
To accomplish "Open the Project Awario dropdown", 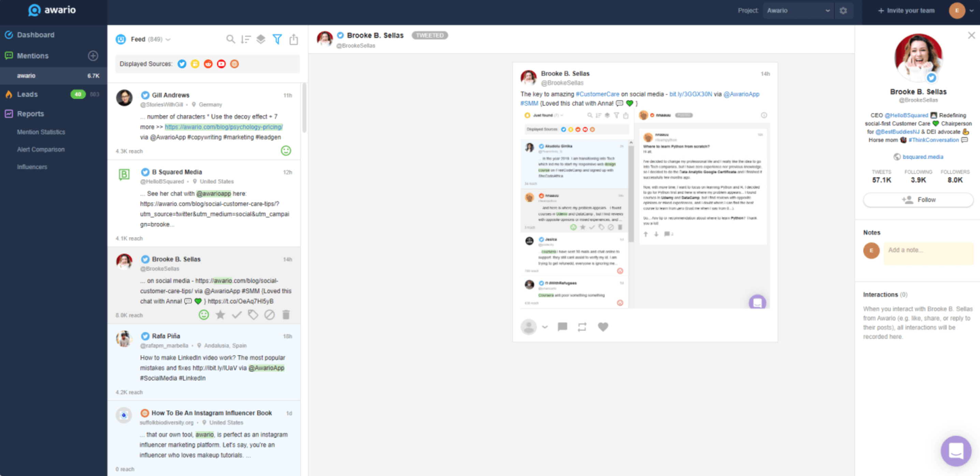I will [x=798, y=11].
